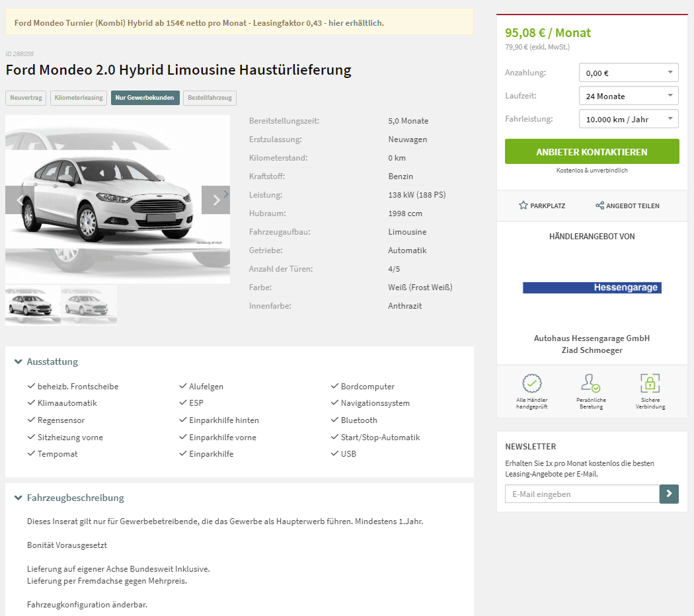Screen dimensions: 694x616
Task: Select the Neuvertrag tag
Action: click(x=26, y=98)
